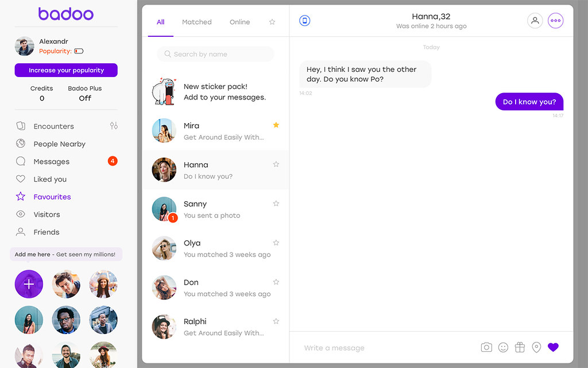Click the search magnifier icon
The width and height of the screenshot is (588, 368).
(168, 54)
